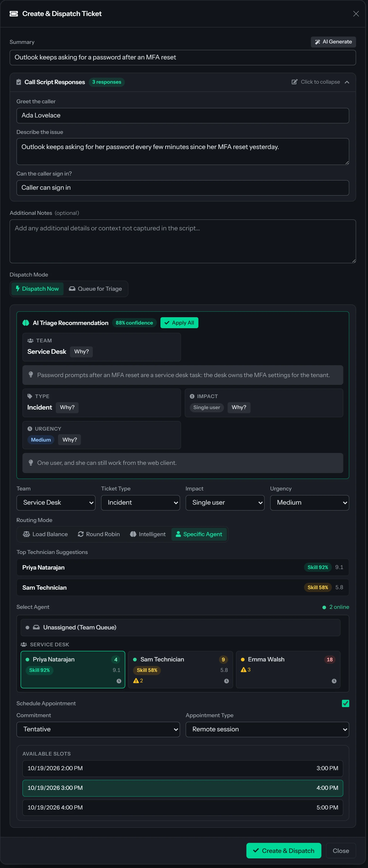Viewport: 368px width, 868px height.
Task: Collapse Call Script Responses with the chevron
Action: point(347,82)
